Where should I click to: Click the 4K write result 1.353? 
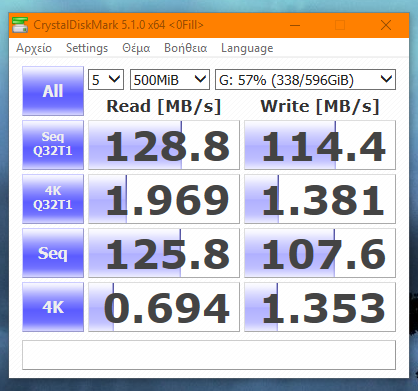click(320, 307)
